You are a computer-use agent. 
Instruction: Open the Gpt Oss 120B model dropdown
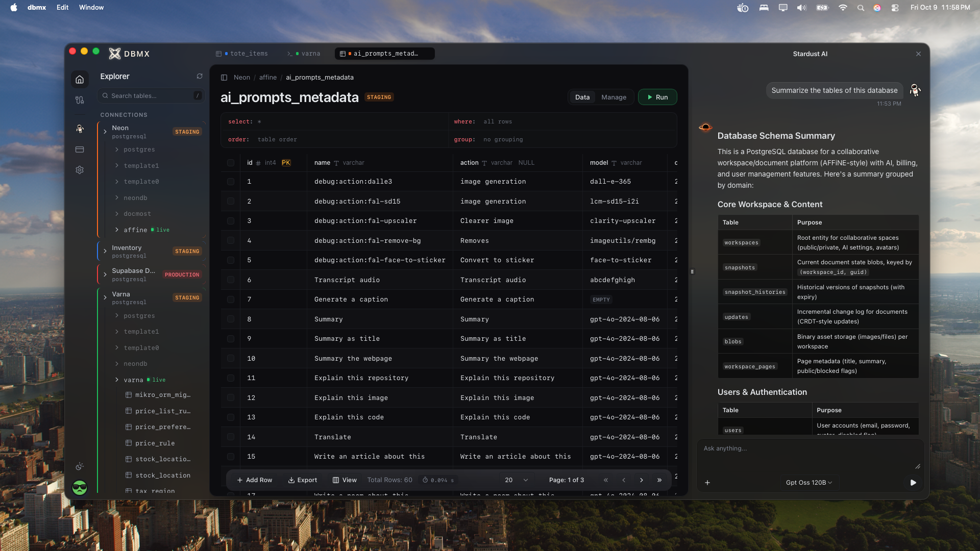pos(809,483)
